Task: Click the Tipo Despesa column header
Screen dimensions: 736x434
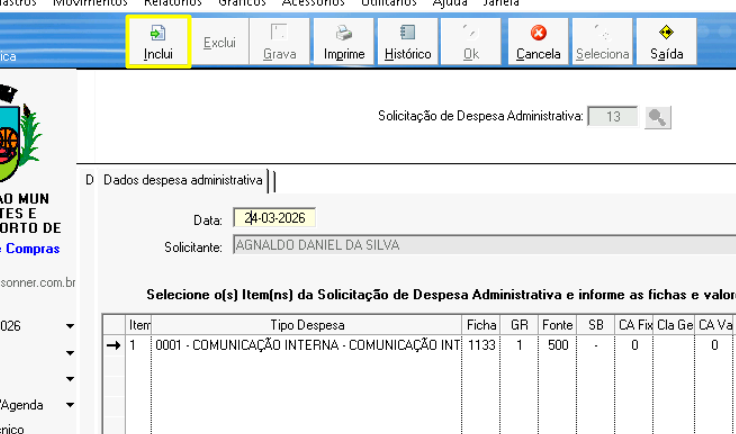Action: pos(306,325)
